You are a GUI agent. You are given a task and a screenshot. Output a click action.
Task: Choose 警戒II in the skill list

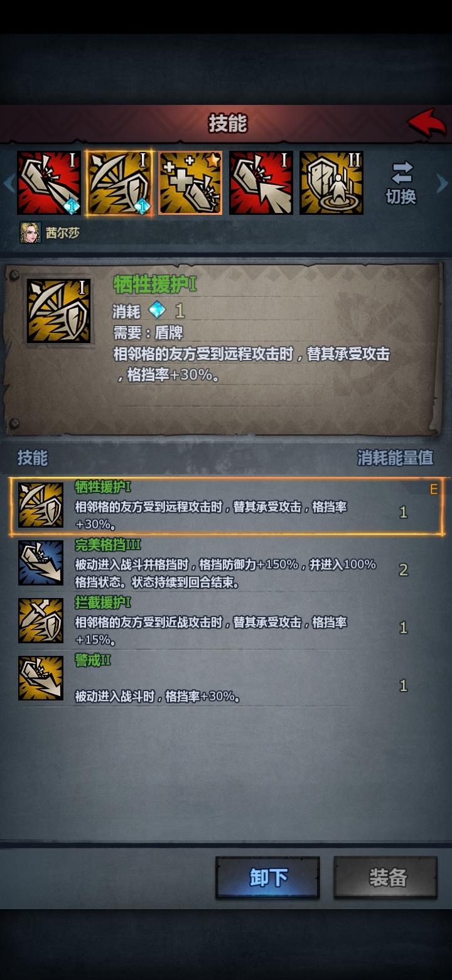tap(226, 678)
